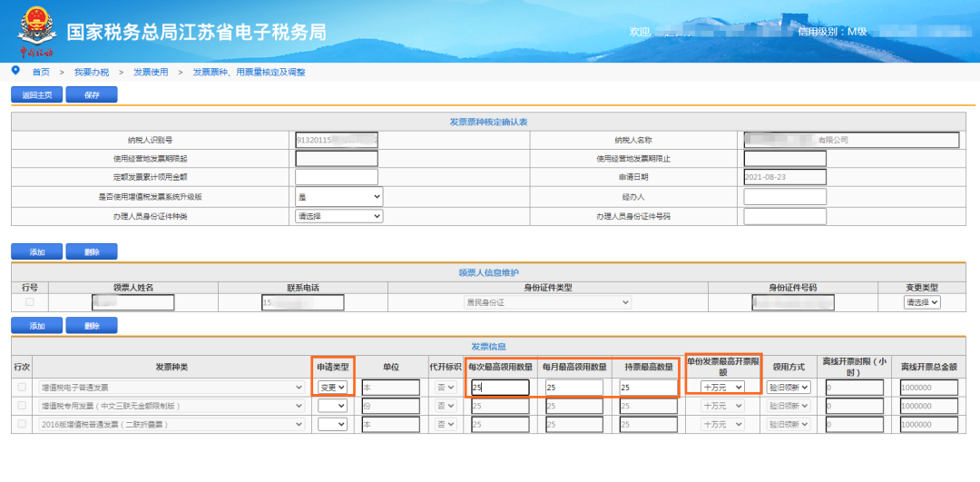The height and width of the screenshot is (482, 980).
Task: Tick the 2016版增值税普通发票 row checkbox
Action: click(x=22, y=424)
